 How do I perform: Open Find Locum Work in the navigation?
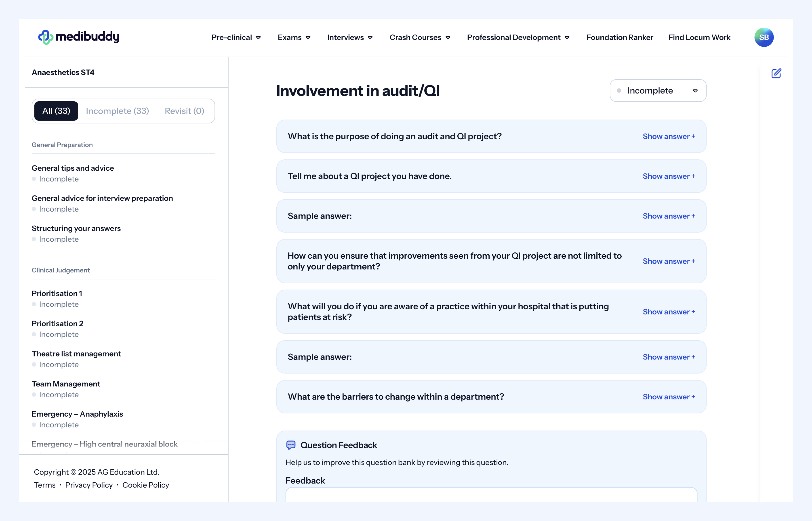pos(699,37)
